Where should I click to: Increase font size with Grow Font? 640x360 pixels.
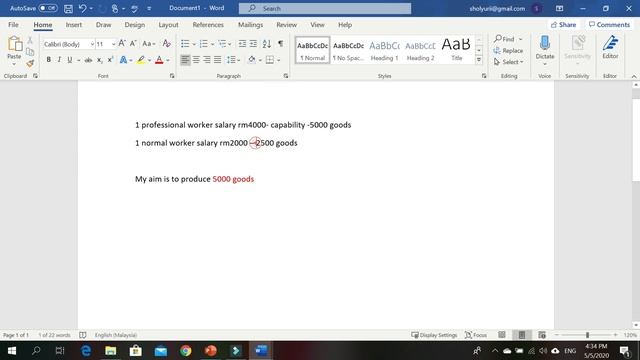click(122, 43)
